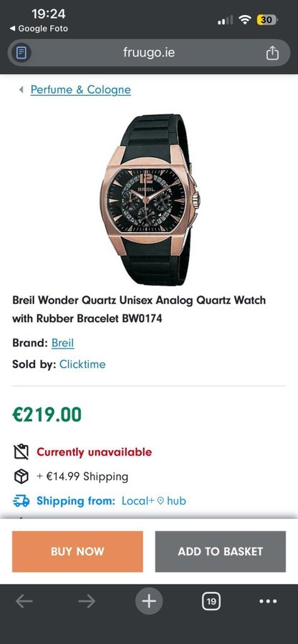Tap the BUY NOW button
The height and width of the screenshot is (644, 298).
click(x=77, y=551)
